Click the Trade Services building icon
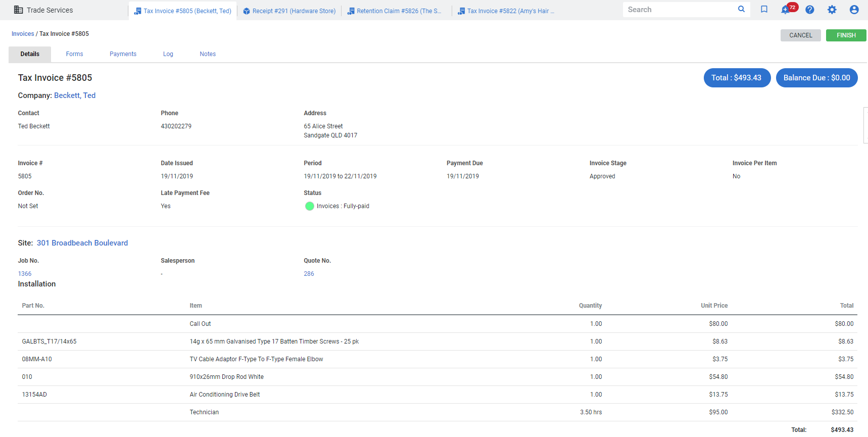This screenshot has width=868, height=437. click(x=18, y=10)
